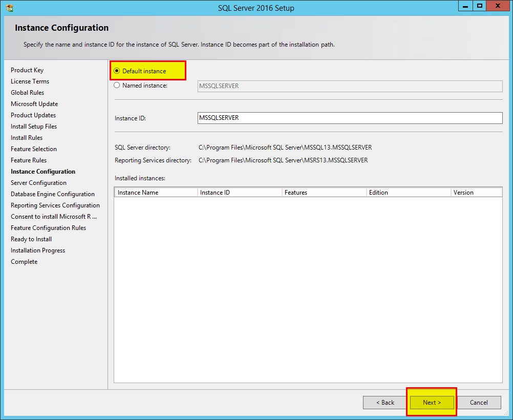This screenshot has height=420, width=513.
Task: Open the License Terms step
Action: point(30,81)
